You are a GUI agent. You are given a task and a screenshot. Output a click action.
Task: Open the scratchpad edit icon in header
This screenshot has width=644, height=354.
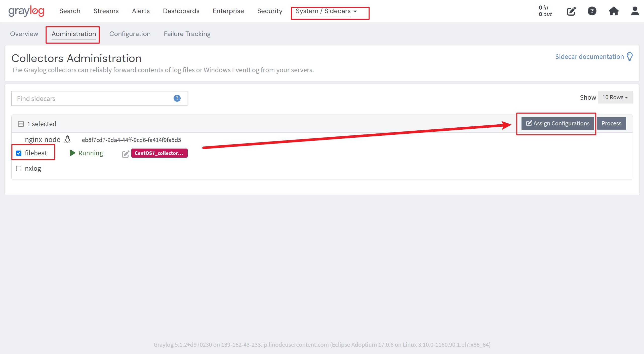click(x=571, y=11)
